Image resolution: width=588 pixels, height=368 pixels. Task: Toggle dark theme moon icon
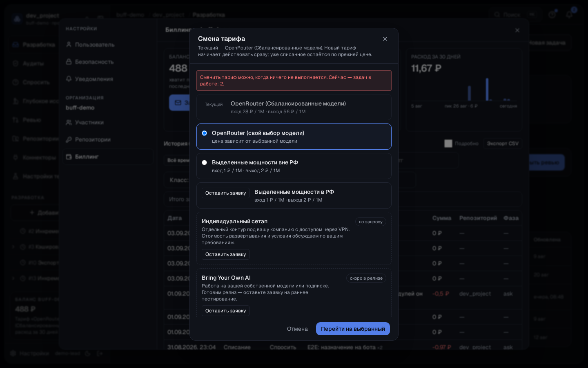tap(87, 353)
